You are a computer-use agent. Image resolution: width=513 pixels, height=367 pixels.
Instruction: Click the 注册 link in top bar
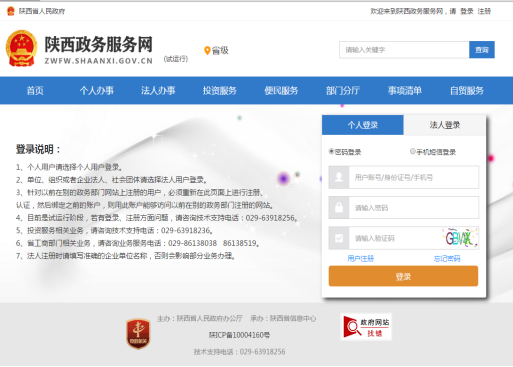(484, 11)
